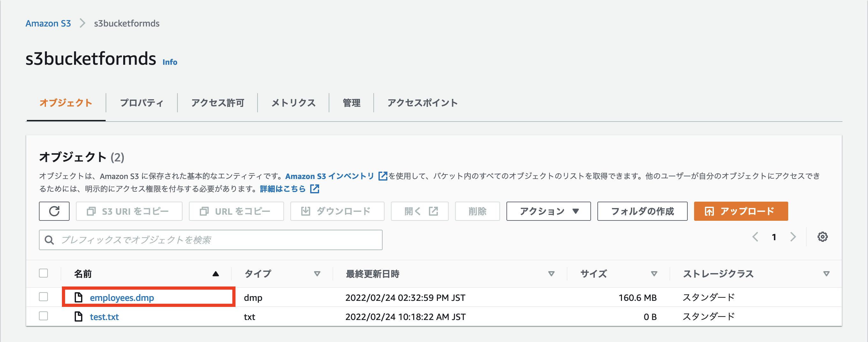Image resolution: width=868 pixels, height=342 pixels.
Task: Click the file icon beside test.txt
Action: tap(79, 316)
